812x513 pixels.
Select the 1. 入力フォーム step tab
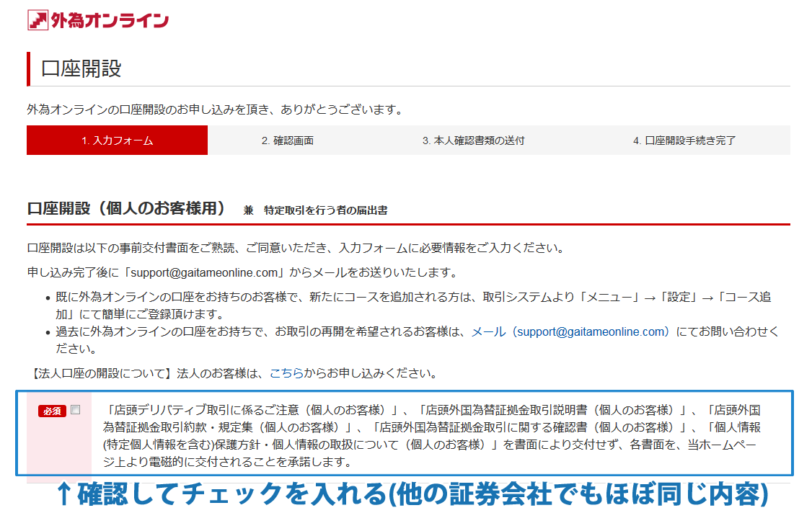coord(117,140)
